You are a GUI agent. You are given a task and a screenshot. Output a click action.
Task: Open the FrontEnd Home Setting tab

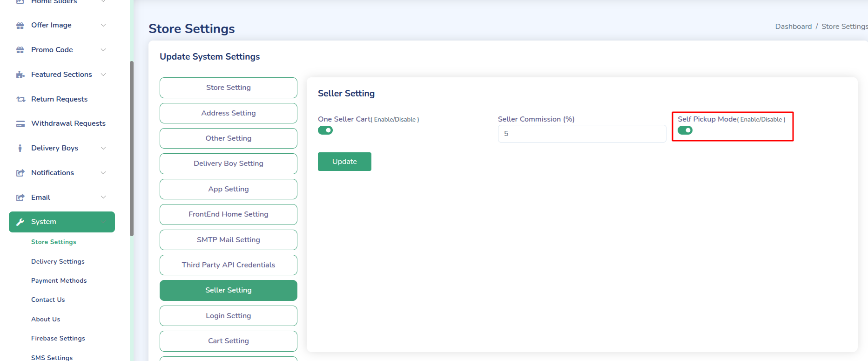229,214
